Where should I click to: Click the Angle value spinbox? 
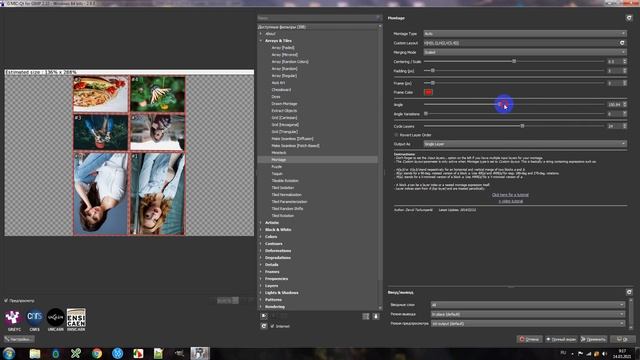[x=616, y=104]
